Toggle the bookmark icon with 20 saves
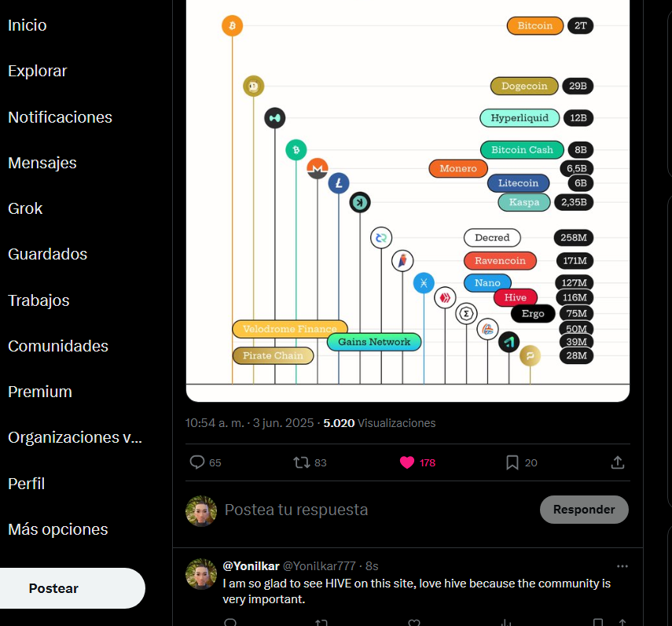The height and width of the screenshot is (626, 672). click(512, 462)
